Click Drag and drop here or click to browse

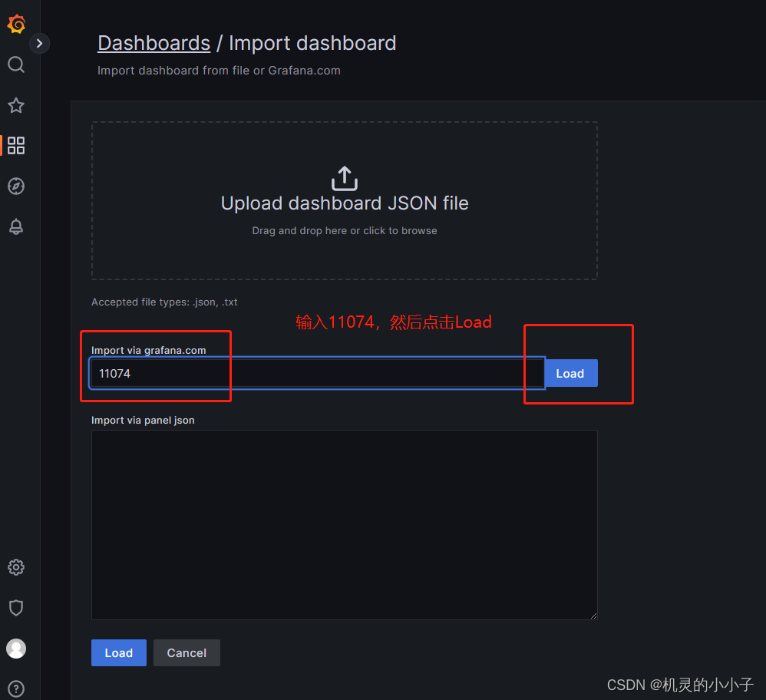[x=345, y=230]
